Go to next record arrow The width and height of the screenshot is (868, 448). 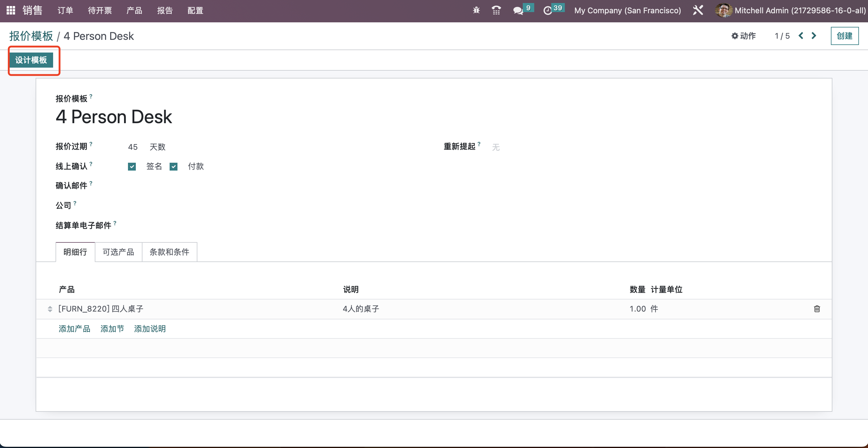814,36
